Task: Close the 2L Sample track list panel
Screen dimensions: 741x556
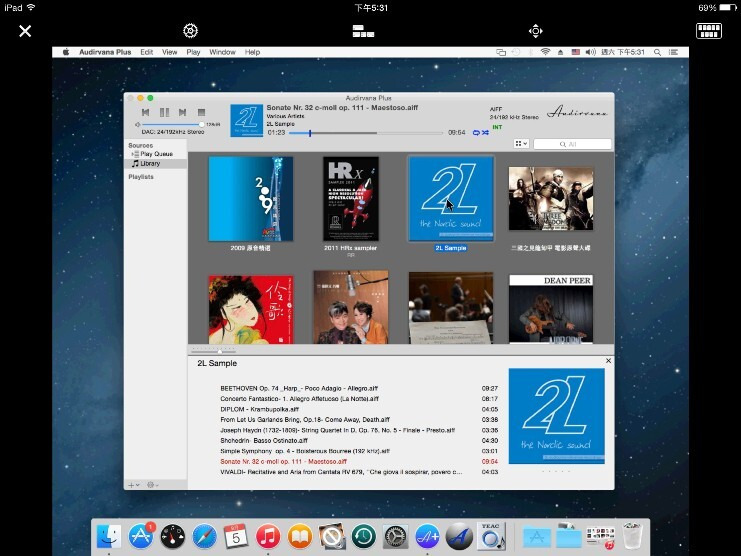Action: 608,361
